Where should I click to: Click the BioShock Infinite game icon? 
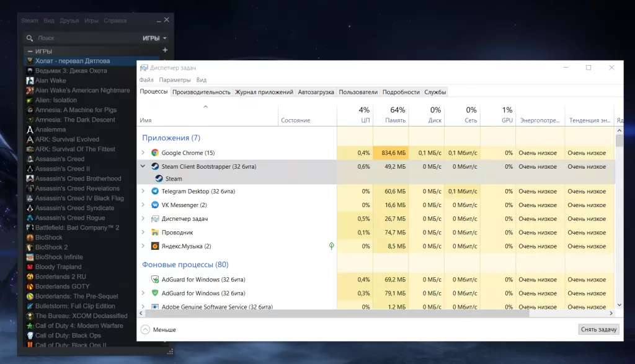30,257
